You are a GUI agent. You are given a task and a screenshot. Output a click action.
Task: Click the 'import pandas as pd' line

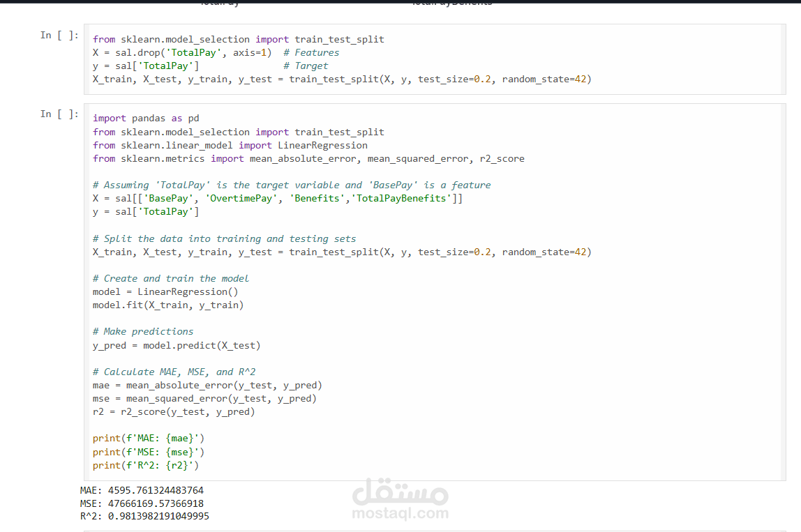(x=146, y=119)
